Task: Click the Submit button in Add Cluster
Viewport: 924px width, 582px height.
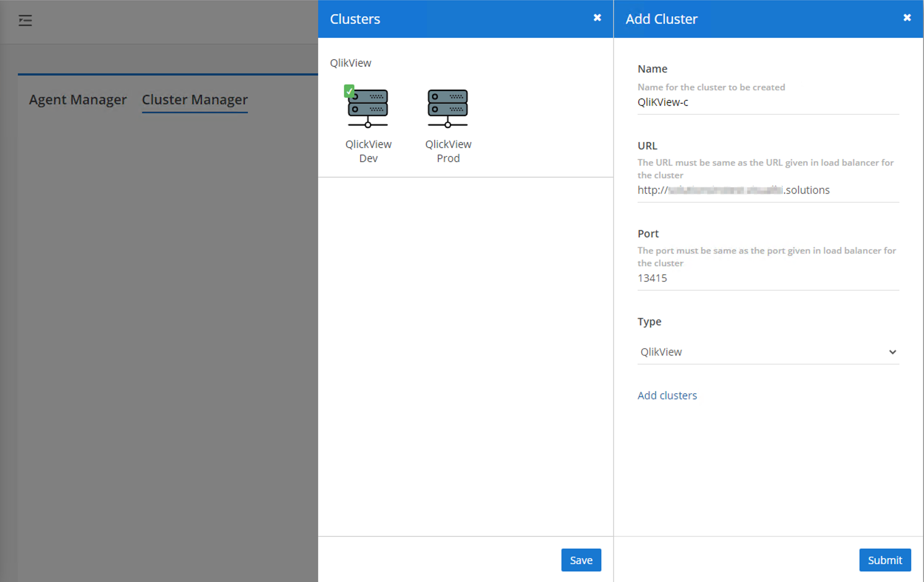Action: click(884, 560)
